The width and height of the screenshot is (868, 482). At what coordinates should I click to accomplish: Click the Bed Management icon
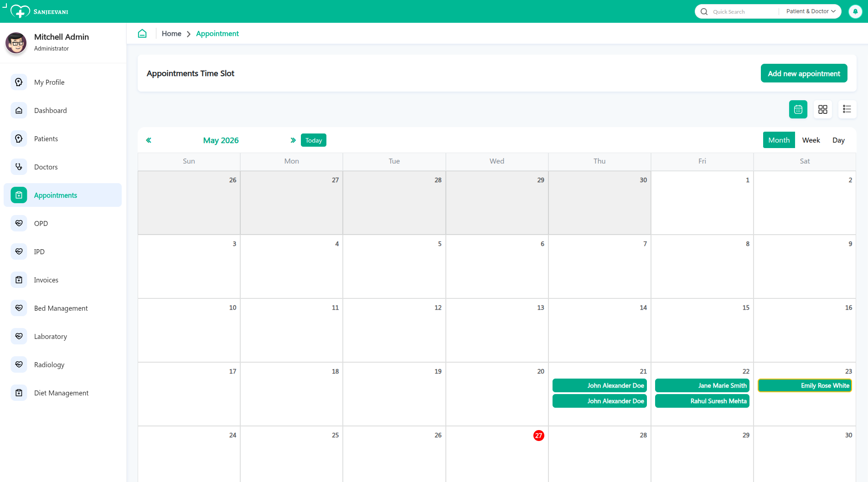[19, 308]
